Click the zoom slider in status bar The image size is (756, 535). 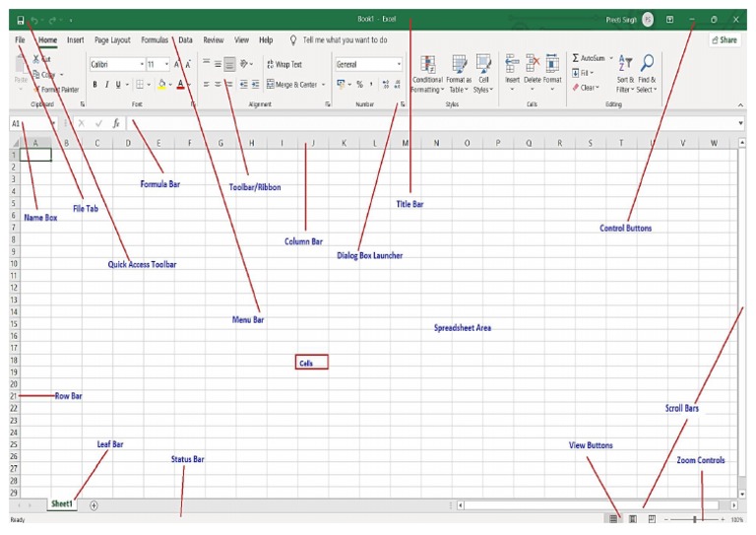point(695,518)
